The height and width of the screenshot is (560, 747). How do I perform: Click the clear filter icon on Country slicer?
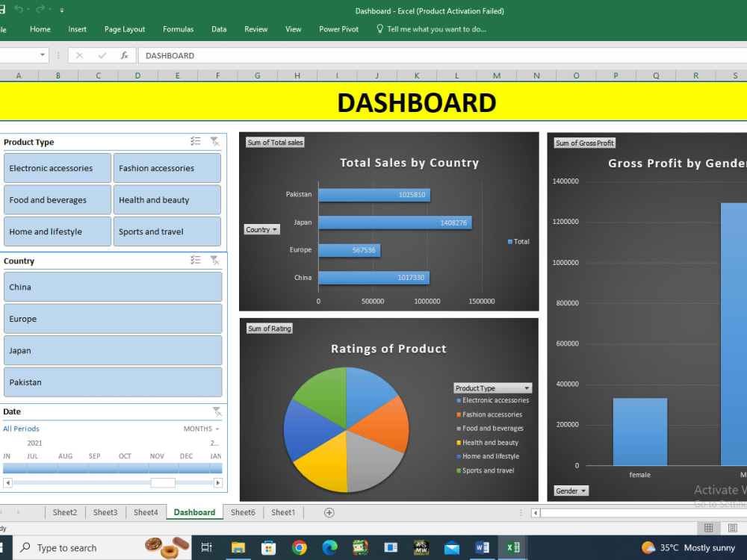214,260
